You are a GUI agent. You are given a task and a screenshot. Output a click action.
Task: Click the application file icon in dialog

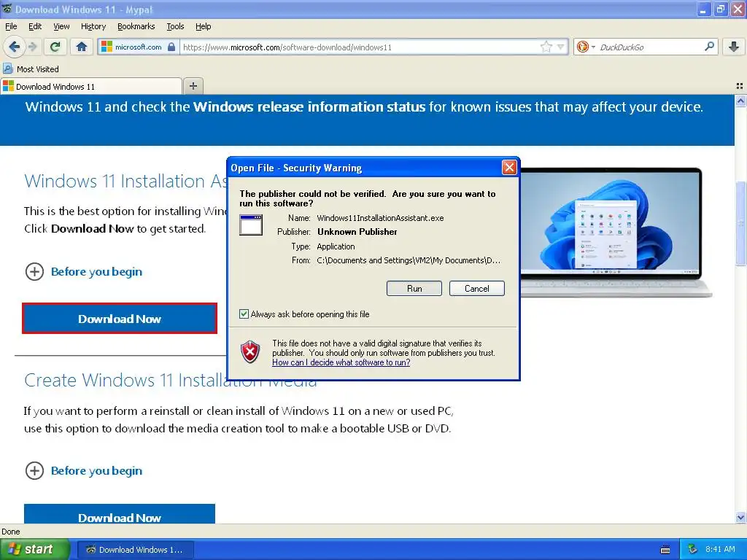(251, 225)
